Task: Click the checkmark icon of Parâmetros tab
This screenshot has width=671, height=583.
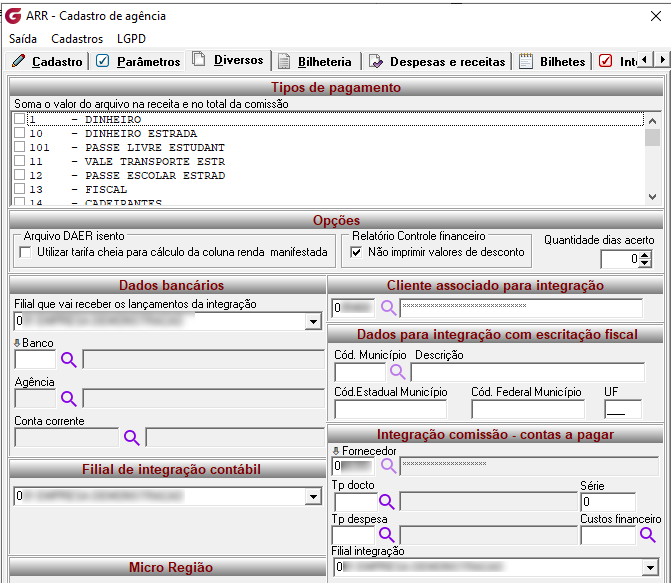Action: click(x=102, y=61)
